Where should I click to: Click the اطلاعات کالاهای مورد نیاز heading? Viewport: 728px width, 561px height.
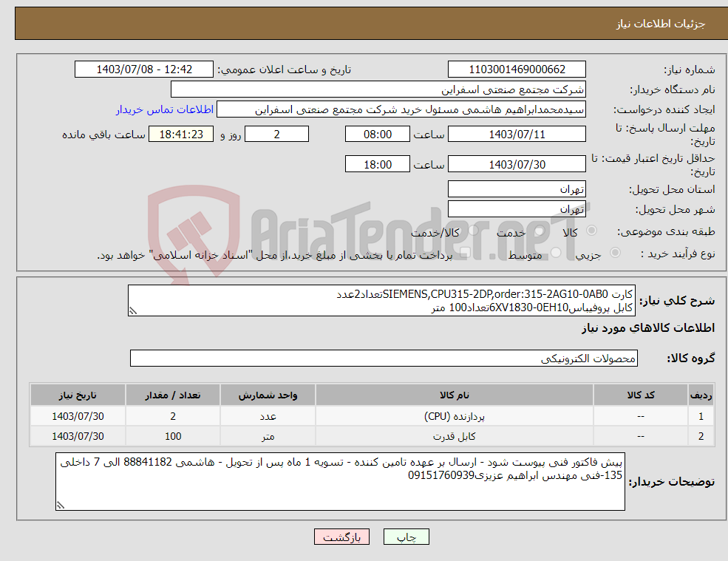tap(647, 328)
